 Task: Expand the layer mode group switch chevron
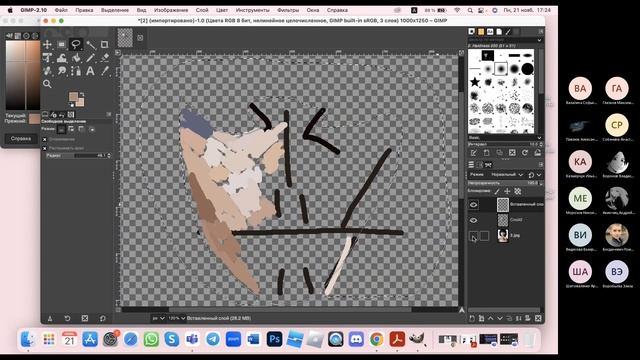[539, 175]
